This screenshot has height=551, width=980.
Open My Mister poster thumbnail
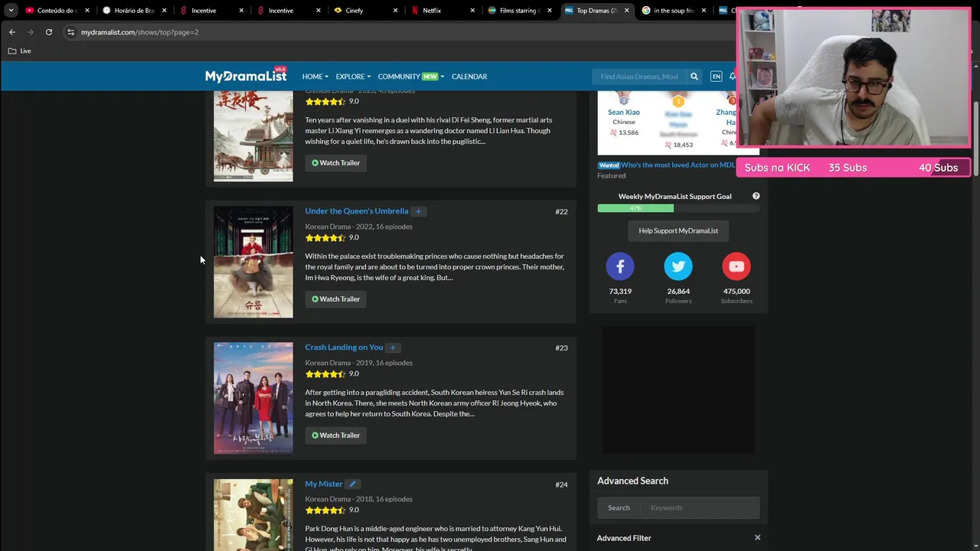pos(253,514)
